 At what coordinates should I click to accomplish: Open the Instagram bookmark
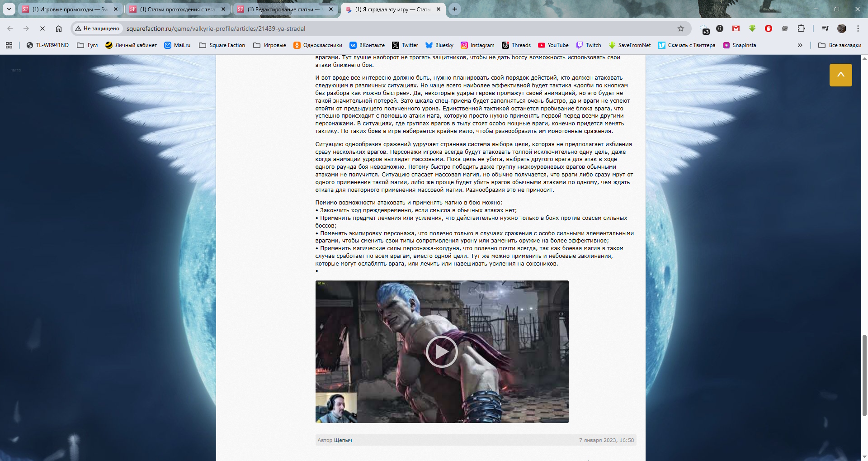[x=477, y=45]
